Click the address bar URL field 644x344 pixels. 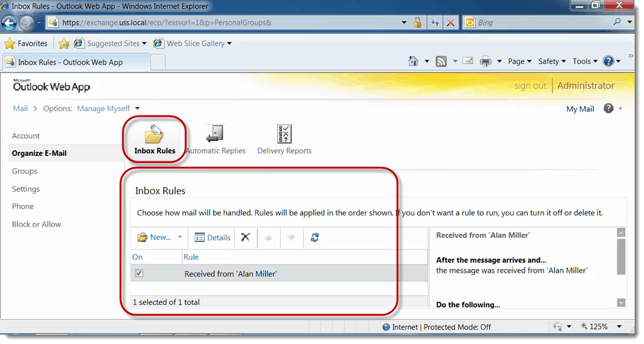(x=230, y=23)
